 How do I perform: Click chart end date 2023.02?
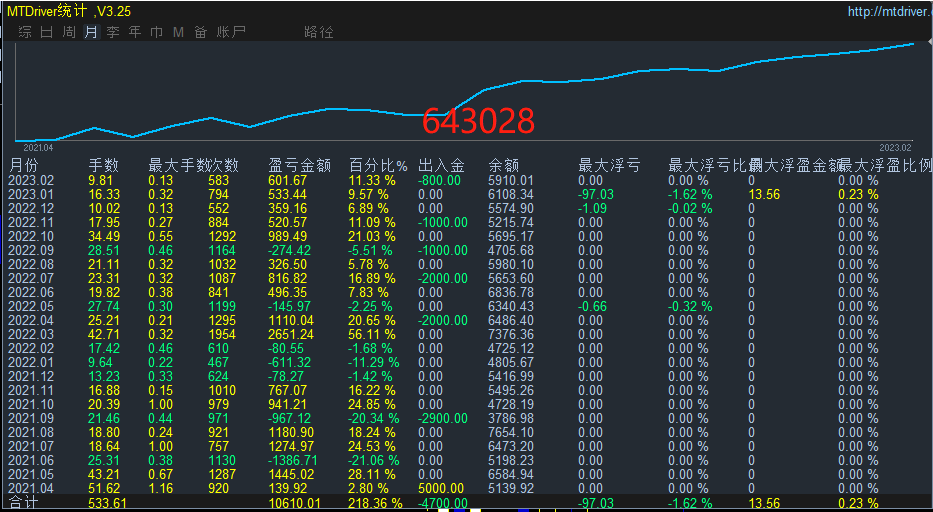click(895, 148)
